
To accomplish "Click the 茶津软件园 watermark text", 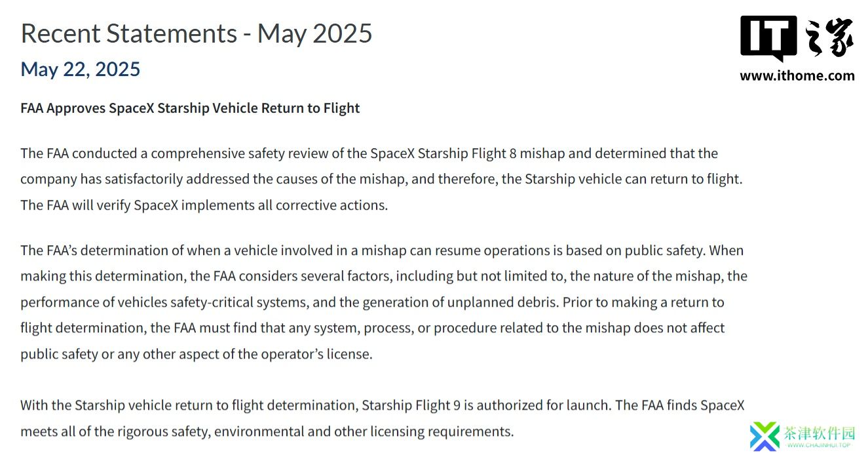I will coord(819,433).
